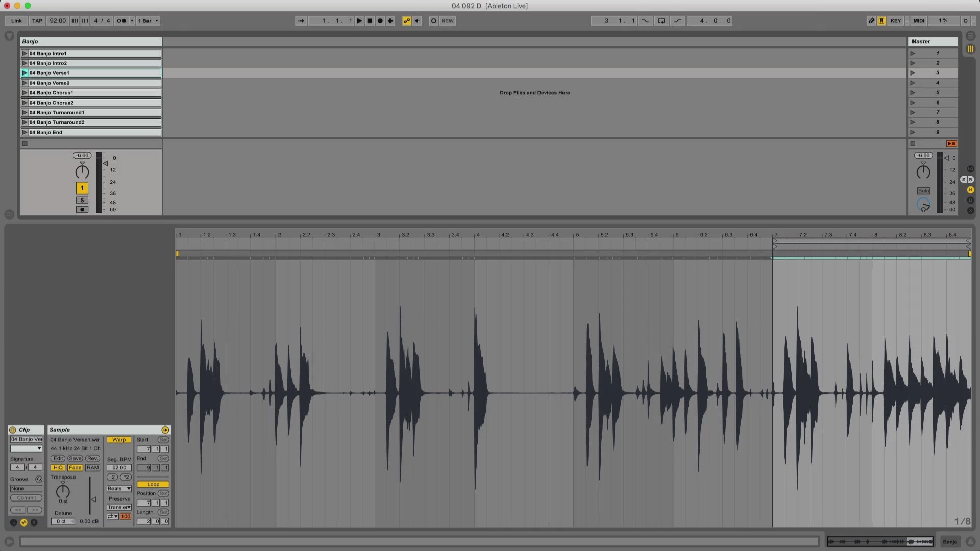Click the clip Commit groove button
980x551 pixels.
pos(26,498)
